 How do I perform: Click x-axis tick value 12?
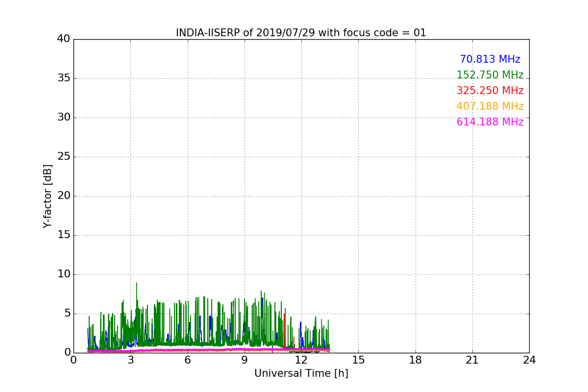pyautogui.click(x=301, y=360)
